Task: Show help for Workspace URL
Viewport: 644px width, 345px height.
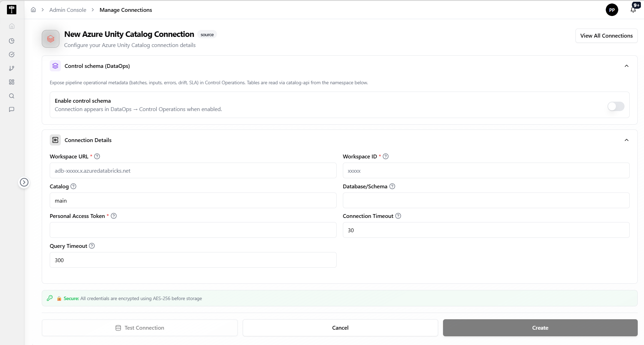Action: coord(97,156)
